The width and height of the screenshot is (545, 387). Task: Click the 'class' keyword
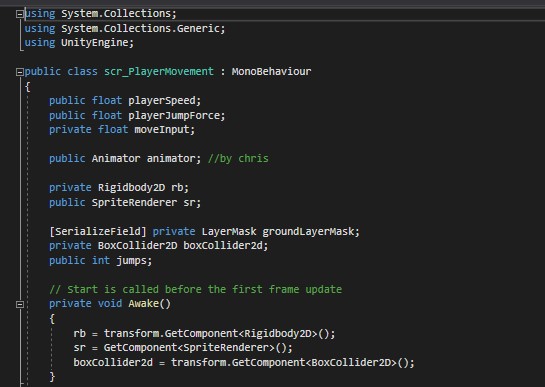tap(82, 72)
